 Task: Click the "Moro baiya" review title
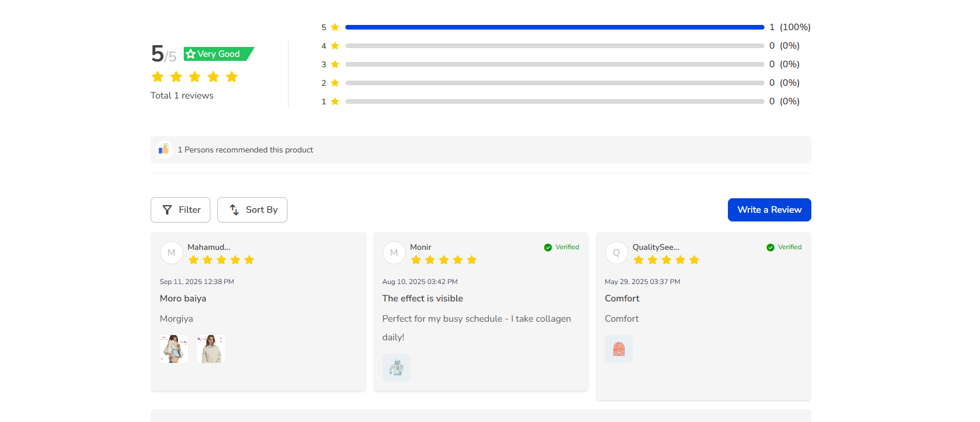coord(183,299)
